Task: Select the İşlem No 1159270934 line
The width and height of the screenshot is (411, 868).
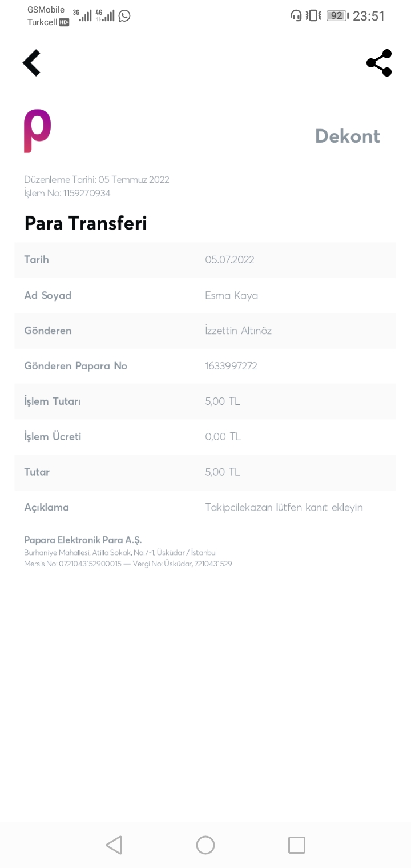Action: (x=67, y=193)
